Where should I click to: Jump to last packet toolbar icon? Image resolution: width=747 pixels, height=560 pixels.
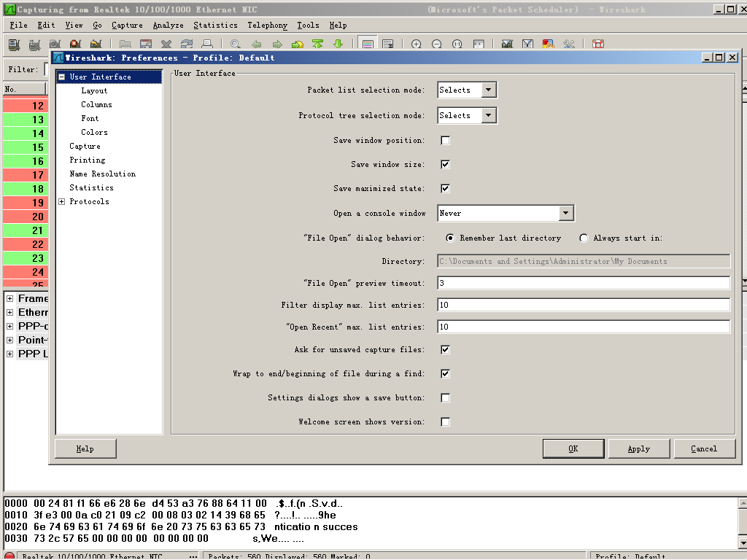(338, 44)
